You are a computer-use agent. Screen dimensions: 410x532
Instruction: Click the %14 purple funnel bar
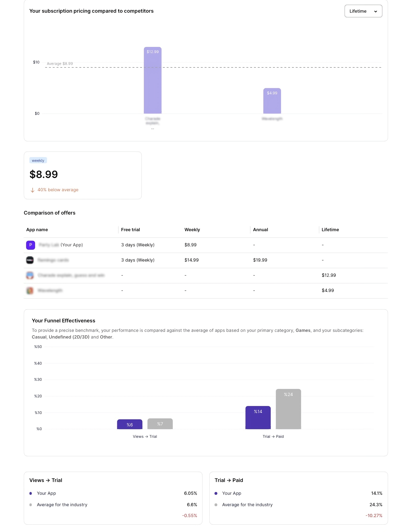[x=258, y=417]
